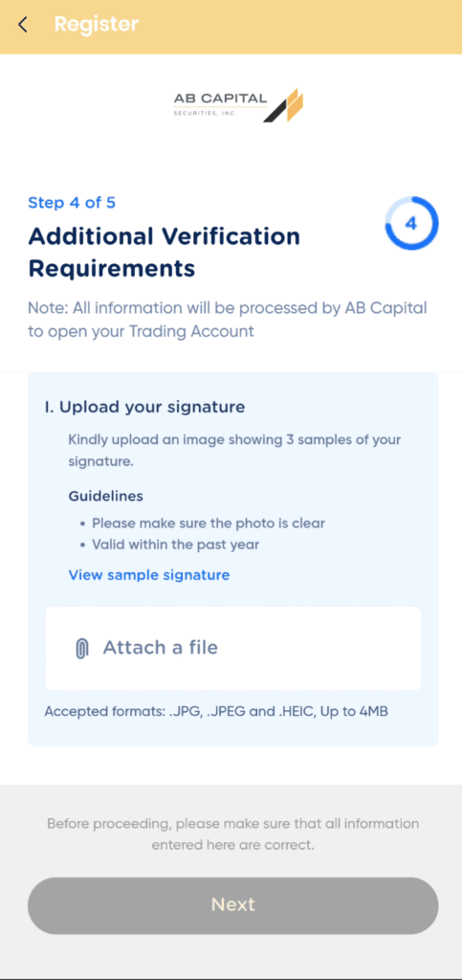Click the 3 samples signature instruction text
This screenshot has height=980, width=462.
(x=234, y=451)
